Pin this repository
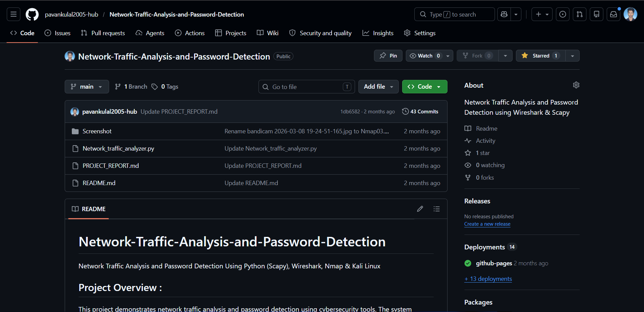Screen dimensions: 644x312 (388, 56)
